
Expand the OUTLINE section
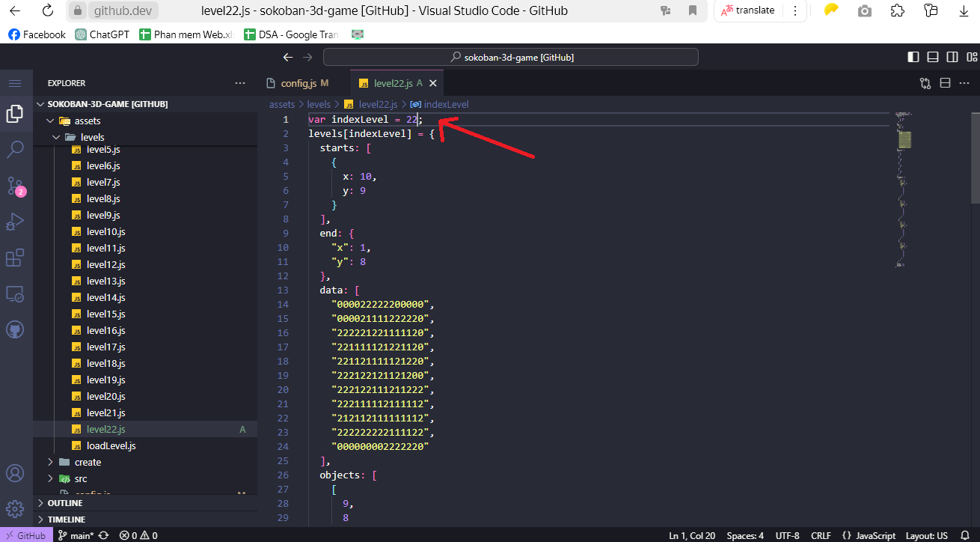pos(65,503)
